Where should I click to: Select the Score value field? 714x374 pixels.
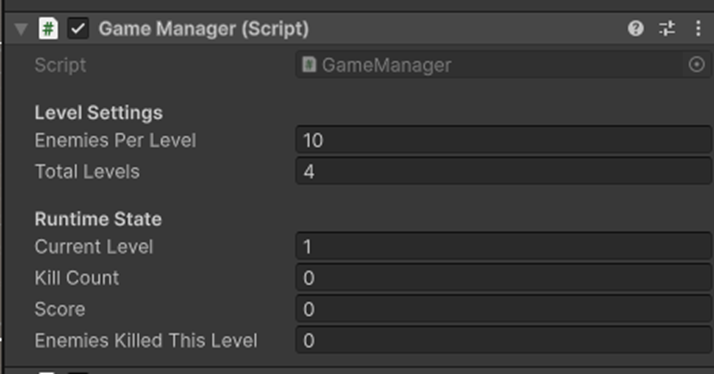(504, 309)
